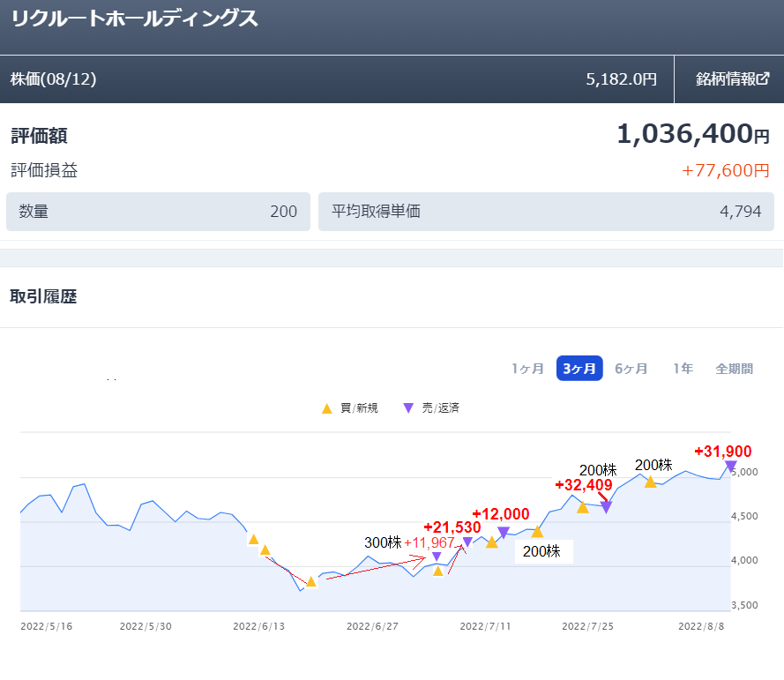Click the early August orange buy marker
The width and height of the screenshot is (784, 680).
point(650,482)
